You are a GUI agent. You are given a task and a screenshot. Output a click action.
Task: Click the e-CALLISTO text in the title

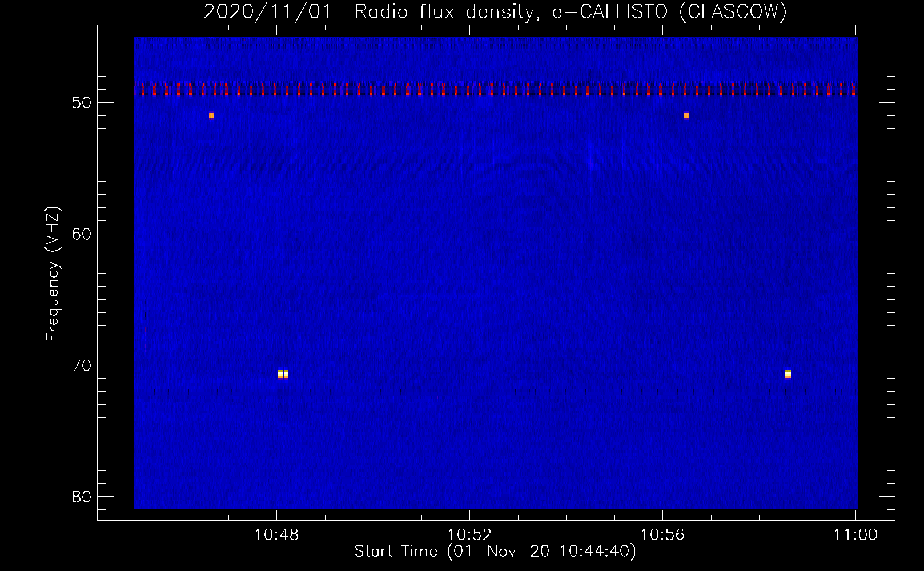pos(610,12)
